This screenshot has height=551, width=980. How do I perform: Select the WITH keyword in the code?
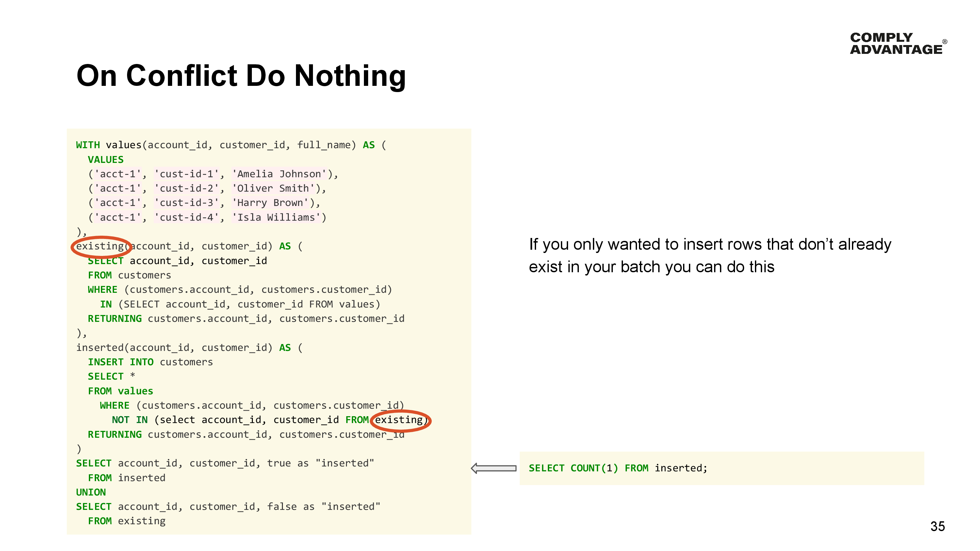coord(88,145)
